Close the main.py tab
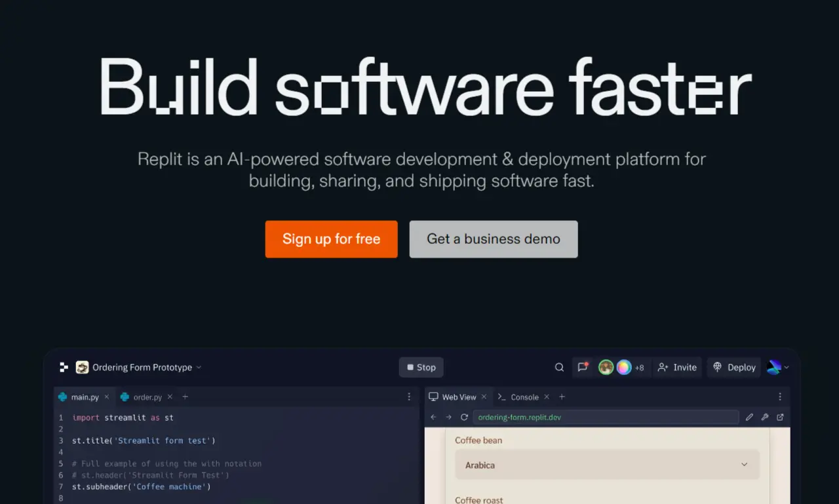The image size is (839, 504). 107,397
